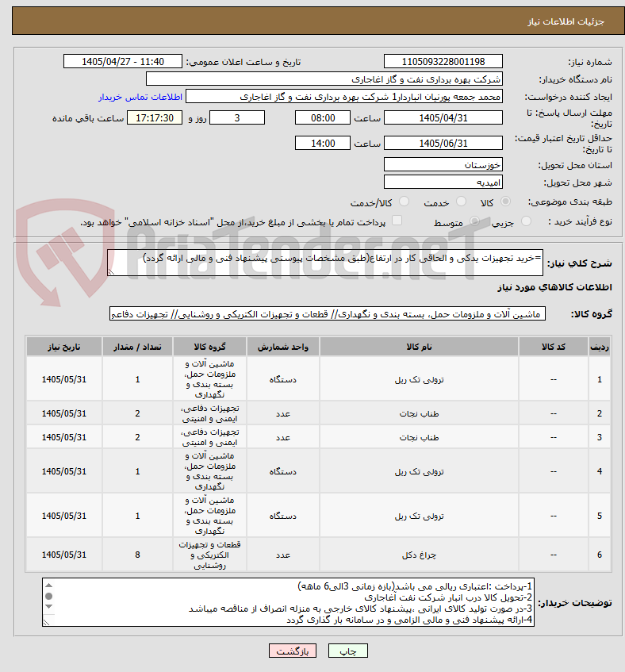The width and height of the screenshot is (625, 672).
Task: Click the کد کالا column header
Action: tap(553, 347)
